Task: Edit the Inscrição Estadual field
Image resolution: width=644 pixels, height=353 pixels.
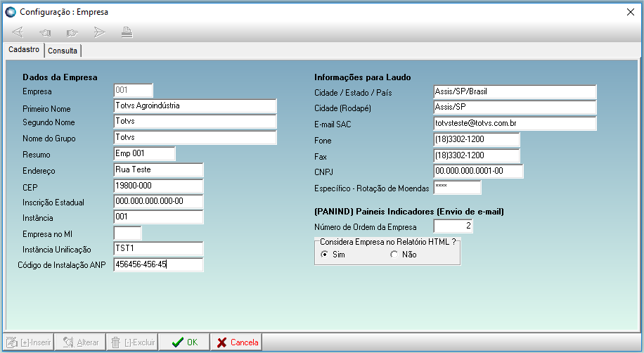Action: tap(158, 201)
